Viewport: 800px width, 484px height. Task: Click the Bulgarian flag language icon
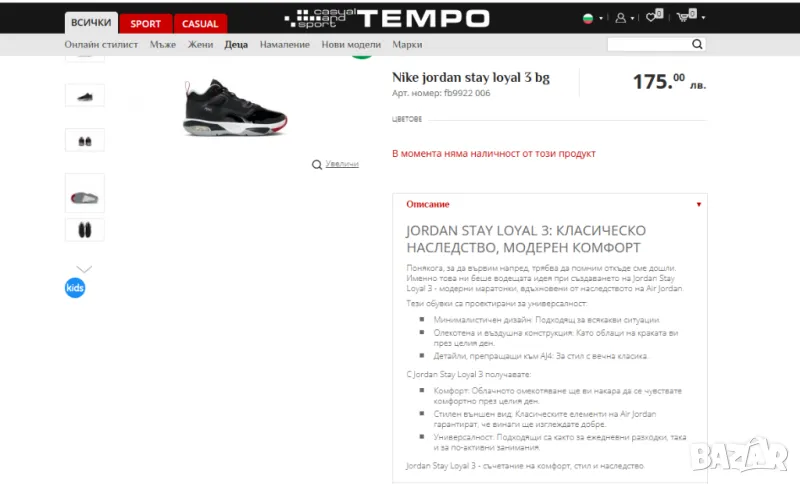(588, 18)
